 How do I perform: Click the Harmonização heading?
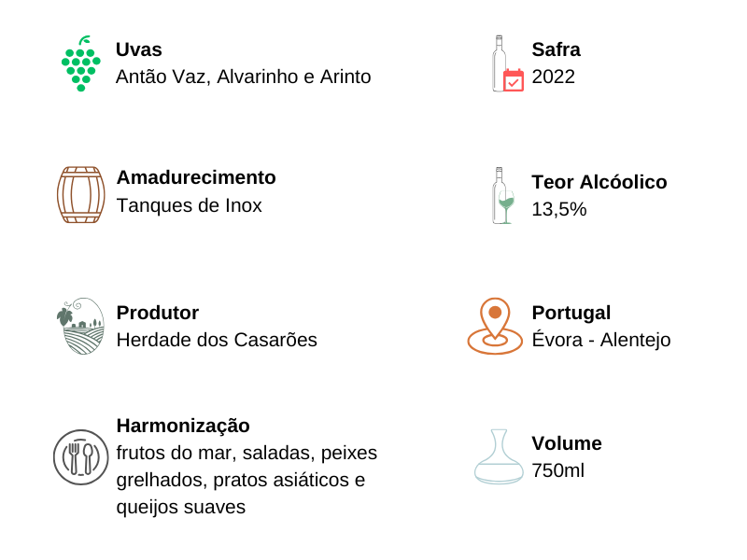(183, 426)
